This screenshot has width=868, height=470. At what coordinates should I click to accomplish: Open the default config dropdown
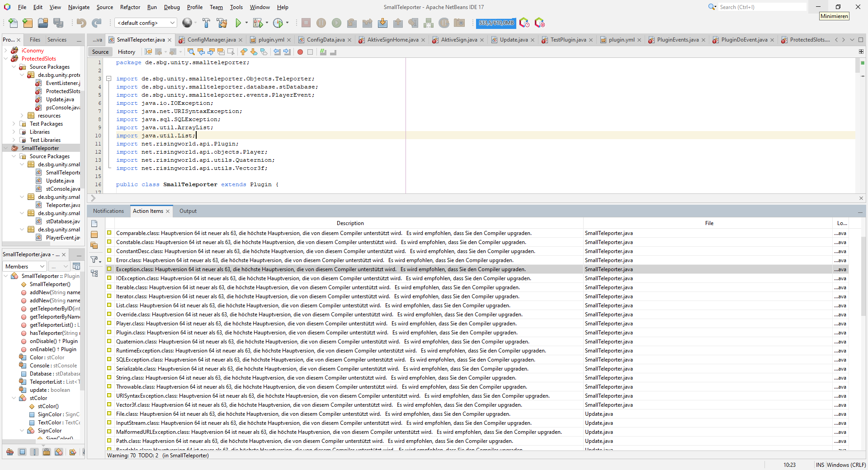(x=146, y=23)
